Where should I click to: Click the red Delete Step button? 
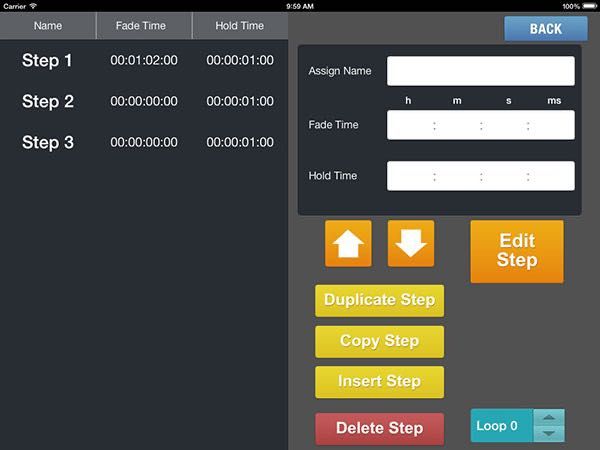380,429
